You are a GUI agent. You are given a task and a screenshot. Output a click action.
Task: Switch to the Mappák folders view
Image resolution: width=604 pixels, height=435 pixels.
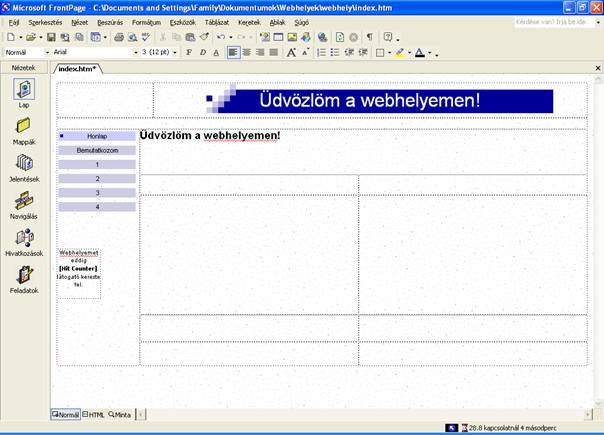click(x=23, y=128)
